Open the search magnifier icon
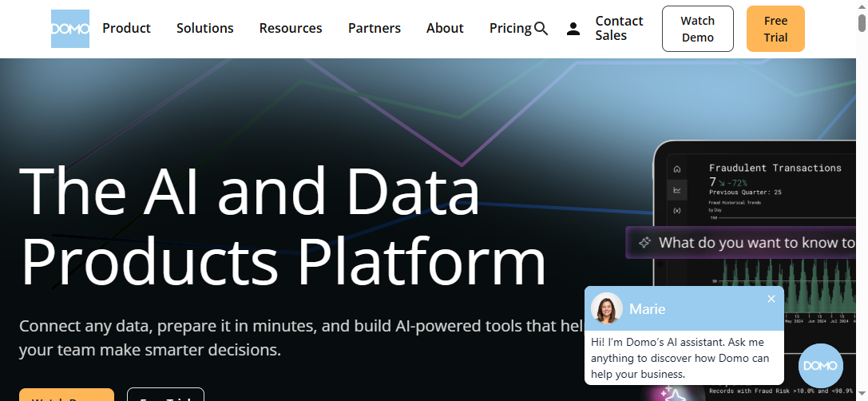 coord(541,29)
